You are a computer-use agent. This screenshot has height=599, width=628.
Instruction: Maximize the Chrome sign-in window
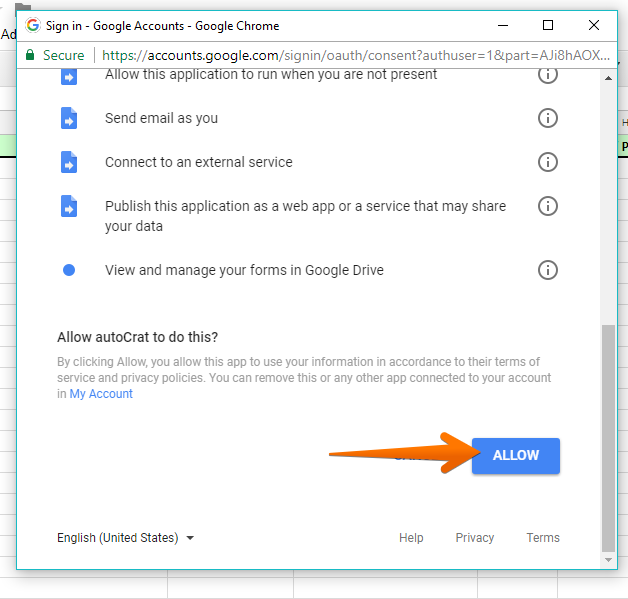pyautogui.click(x=548, y=25)
